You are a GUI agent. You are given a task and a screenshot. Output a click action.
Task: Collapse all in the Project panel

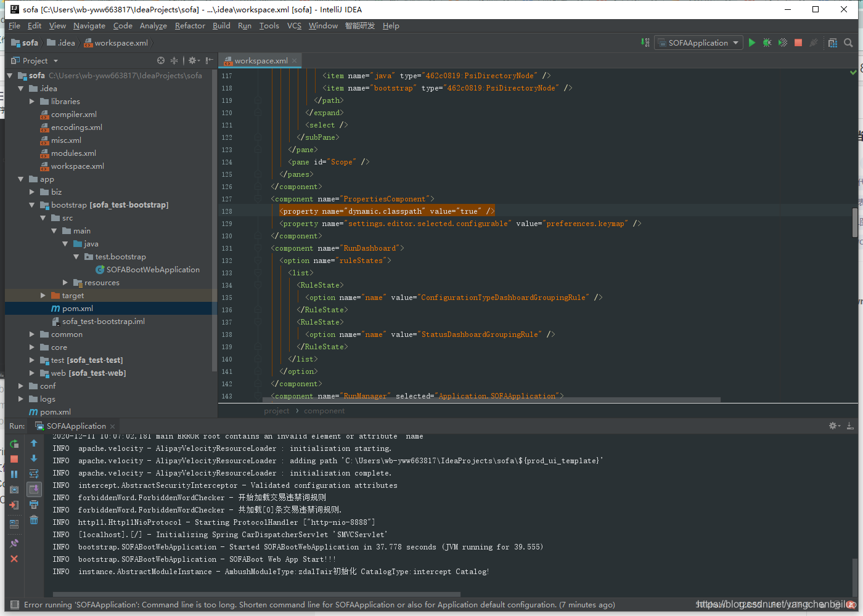[174, 60]
